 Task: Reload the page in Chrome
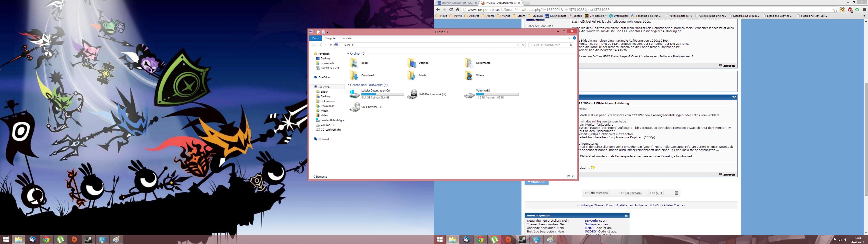coord(451,10)
